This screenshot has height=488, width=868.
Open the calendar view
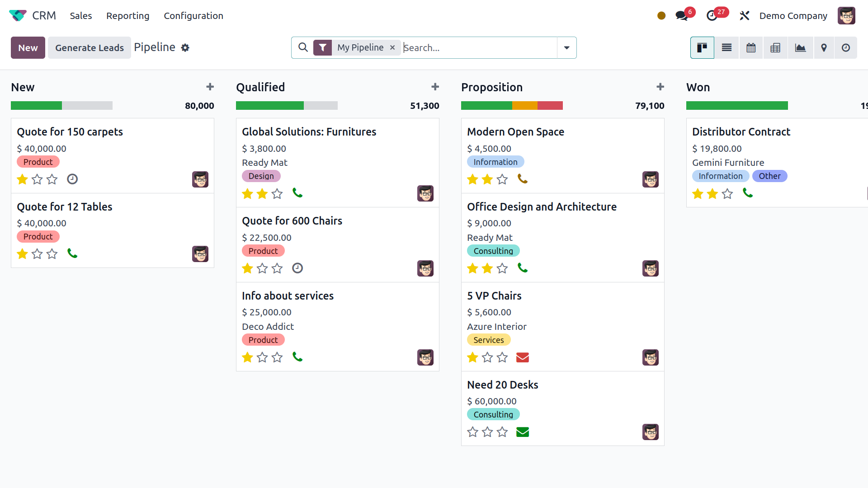point(751,47)
